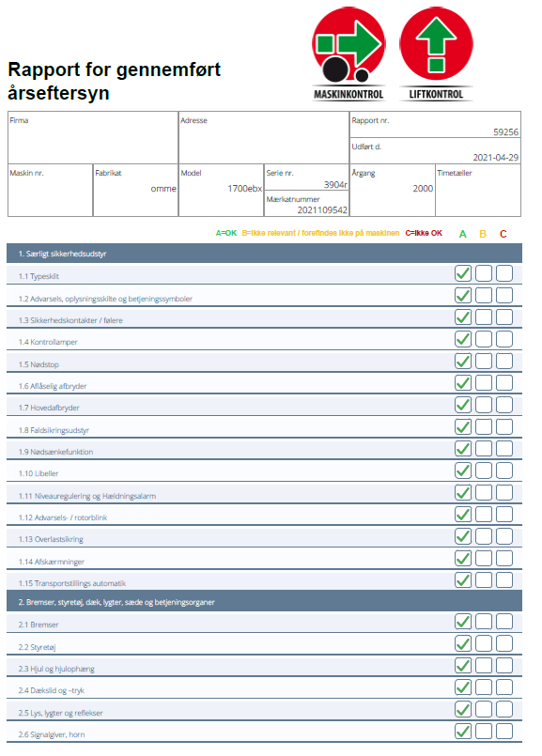
Task: Tick column C for 1.1 Typeskilt
Action: tap(504, 273)
